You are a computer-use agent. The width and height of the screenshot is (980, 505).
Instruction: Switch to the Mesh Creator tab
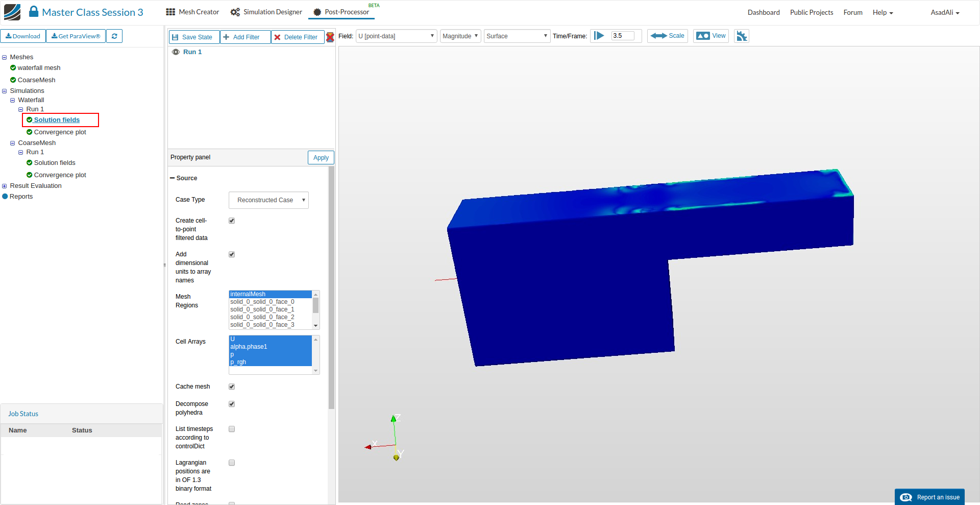click(192, 12)
